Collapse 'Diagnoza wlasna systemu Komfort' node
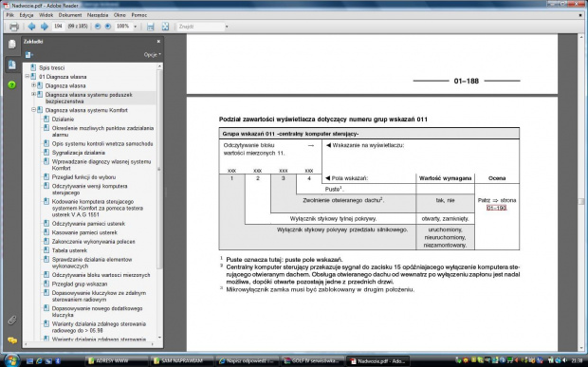Viewport: 588px width, 367px height. pyautogui.click(x=33, y=110)
